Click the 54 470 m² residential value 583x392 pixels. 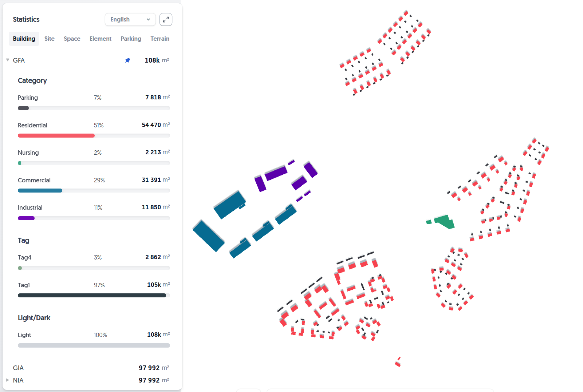(156, 125)
